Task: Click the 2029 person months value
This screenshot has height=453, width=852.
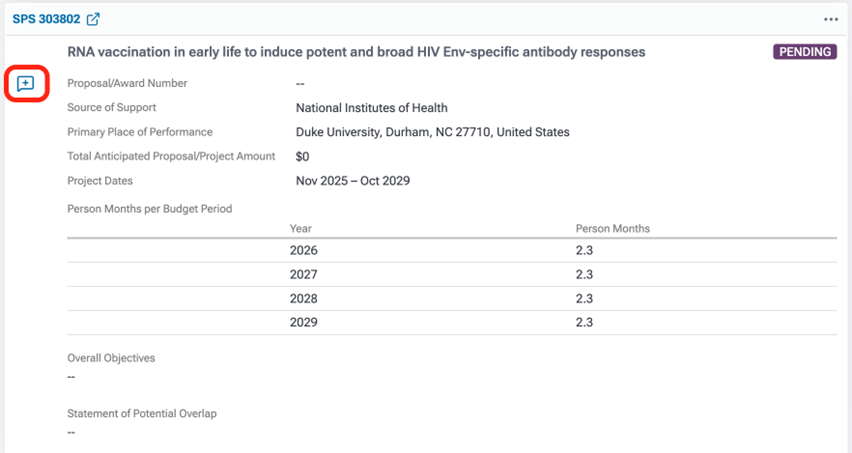Action: point(584,323)
